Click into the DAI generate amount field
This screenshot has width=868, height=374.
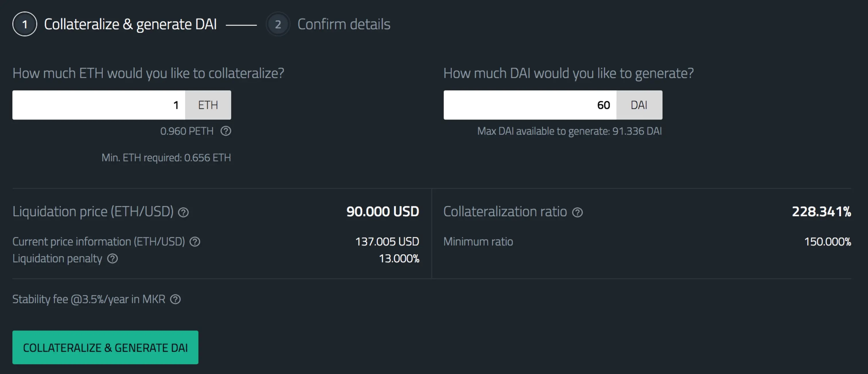(x=530, y=105)
